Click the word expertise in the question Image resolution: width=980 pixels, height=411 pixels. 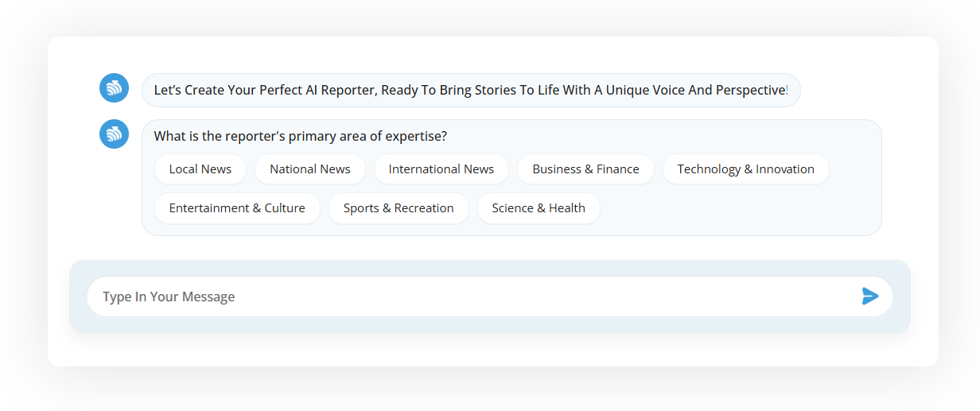418,136
